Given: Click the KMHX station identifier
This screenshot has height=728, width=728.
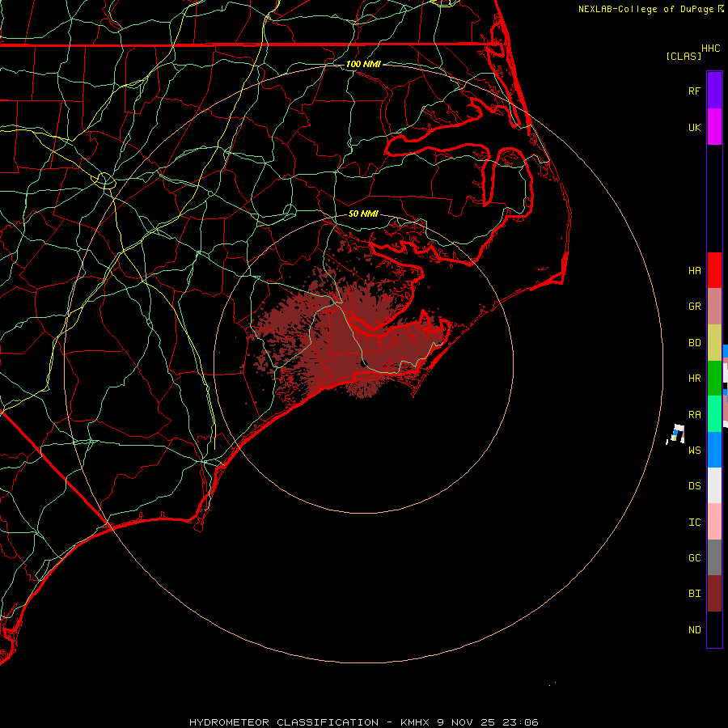Looking at the screenshot, I should 415,722.
